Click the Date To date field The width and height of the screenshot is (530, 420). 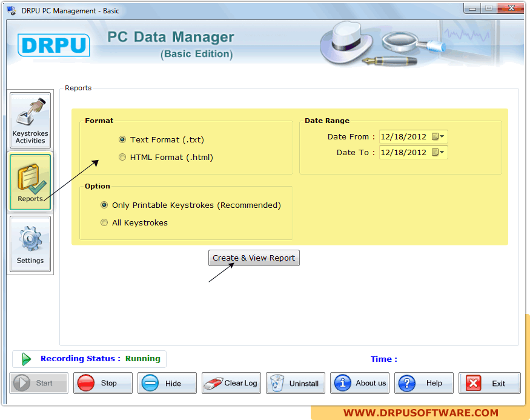coord(413,153)
